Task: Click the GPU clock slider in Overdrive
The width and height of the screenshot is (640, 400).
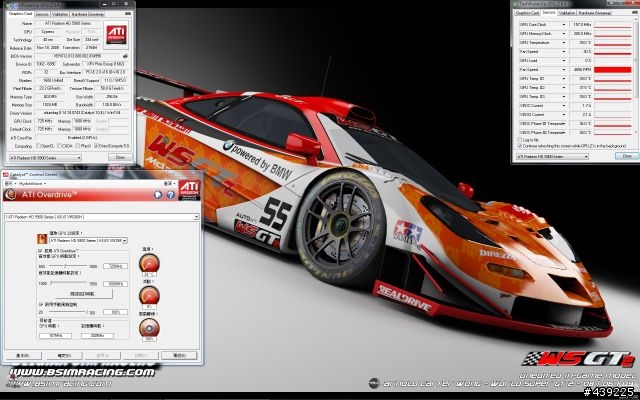Action: [67, 266]
